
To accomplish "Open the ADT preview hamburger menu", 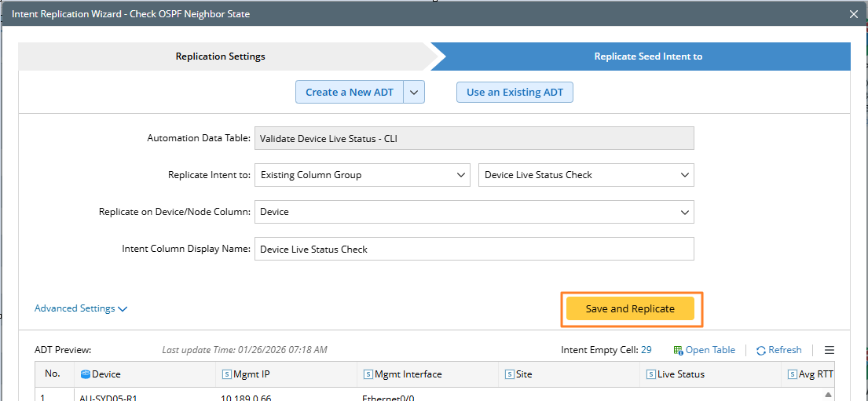I will click(x=830, y=350).
